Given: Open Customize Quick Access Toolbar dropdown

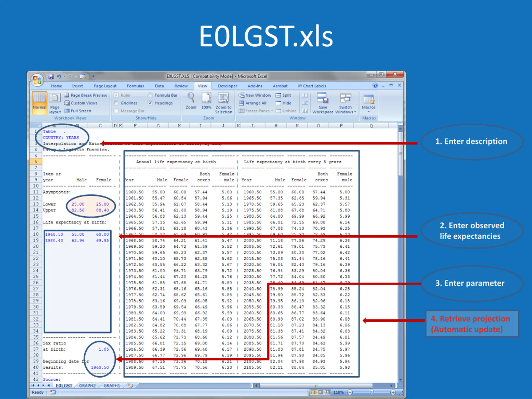Looking at the screenshot, I should 93,76.
